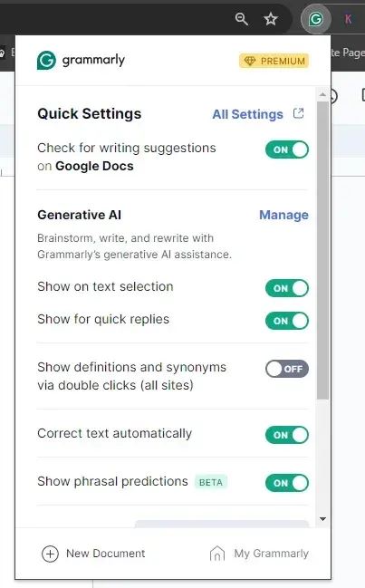Click the Premium diamond badge
Viewport: 365px width, 588px height.
pyautogui.click(x=274, y=61)
